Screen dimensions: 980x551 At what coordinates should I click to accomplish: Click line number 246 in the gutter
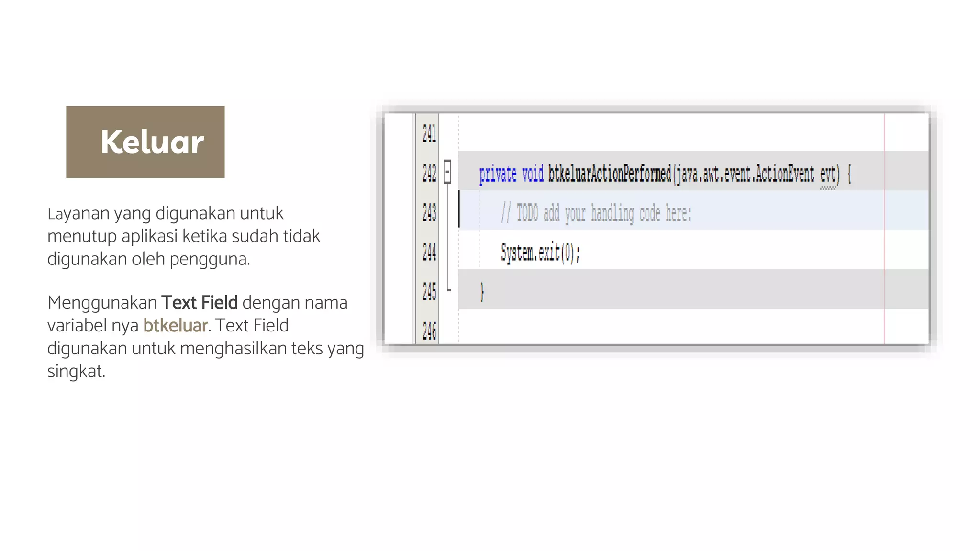(429, 331)
